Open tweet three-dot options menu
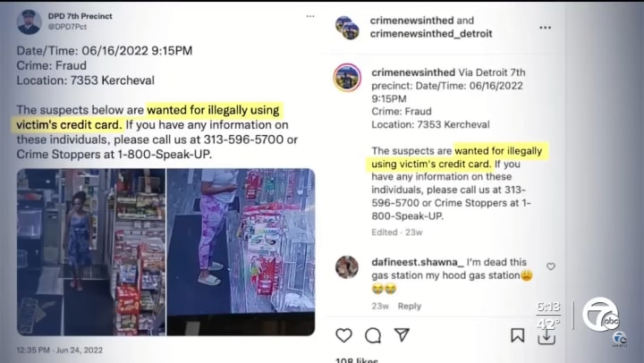This screenshot has height=363, width=644. click(310, 16)
